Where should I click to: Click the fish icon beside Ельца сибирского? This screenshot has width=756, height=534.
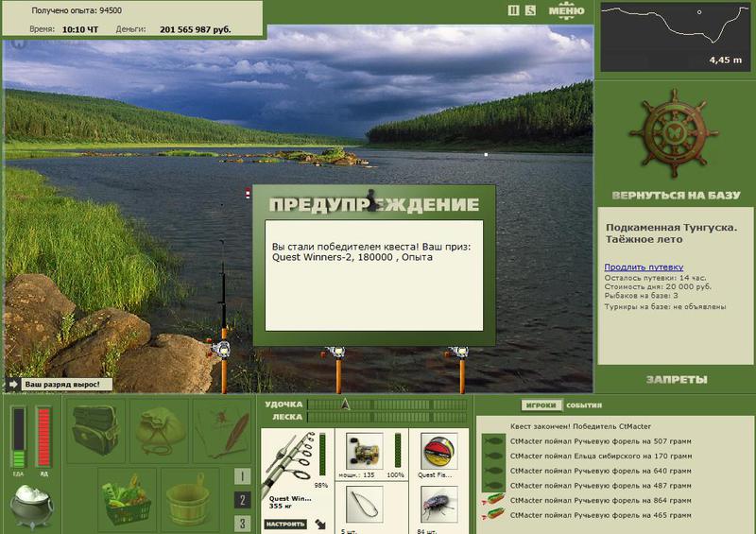[492, 456]
